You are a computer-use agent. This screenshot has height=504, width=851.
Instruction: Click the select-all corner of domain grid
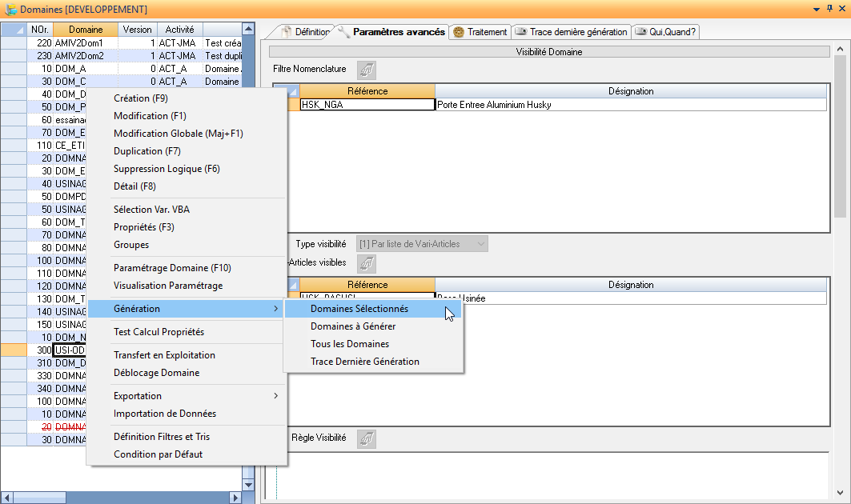point(13,30)
